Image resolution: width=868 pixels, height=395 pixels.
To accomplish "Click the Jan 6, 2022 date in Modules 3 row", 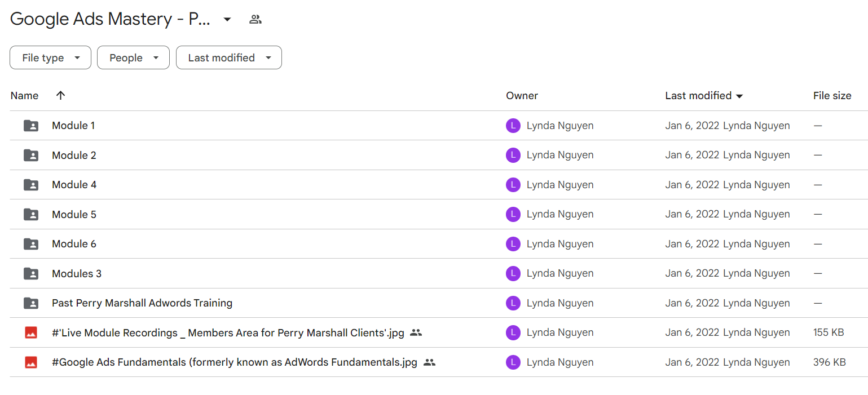I will tap(692, 273).
